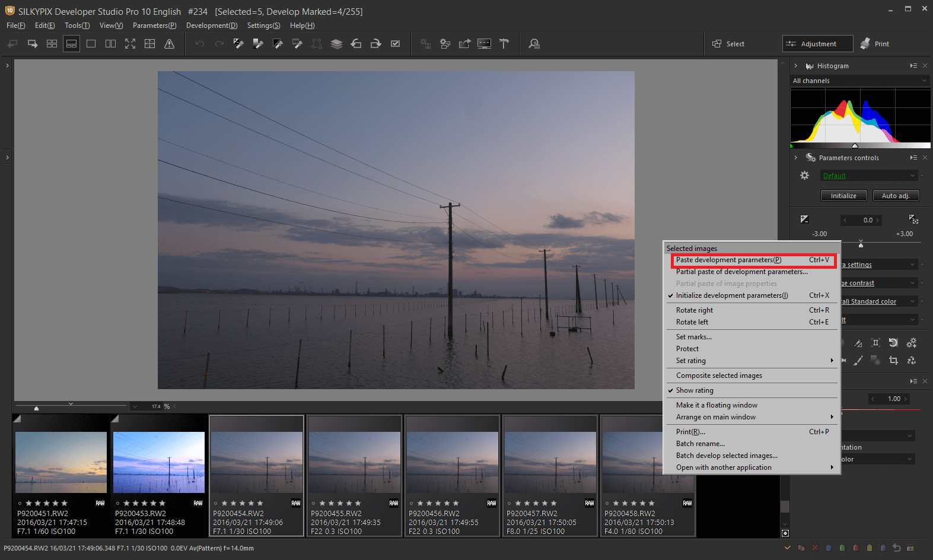Select the P9200451.RW2 thumbnail
Screen dimensions: 933x560
[61, 476]
